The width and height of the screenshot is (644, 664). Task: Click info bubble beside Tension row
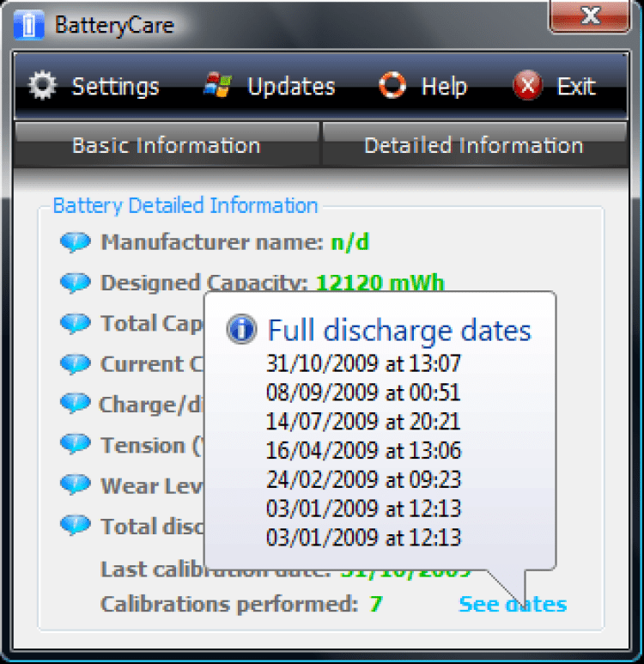pos(76,444)
